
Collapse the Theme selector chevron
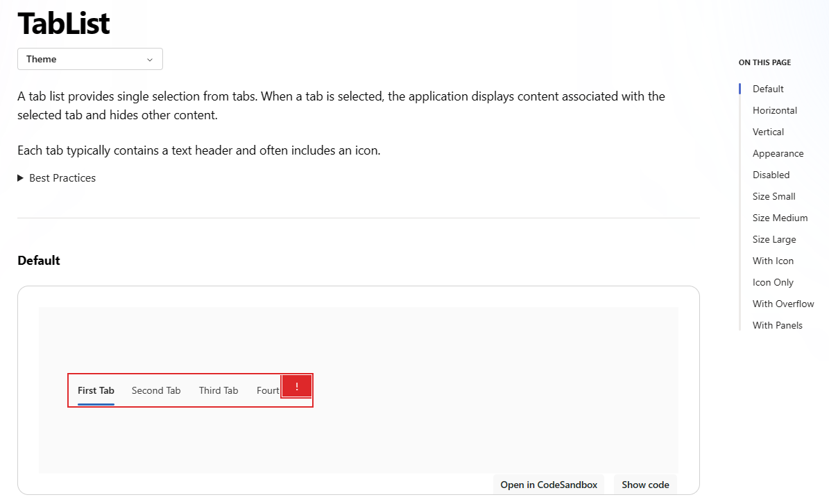point(149,59)
